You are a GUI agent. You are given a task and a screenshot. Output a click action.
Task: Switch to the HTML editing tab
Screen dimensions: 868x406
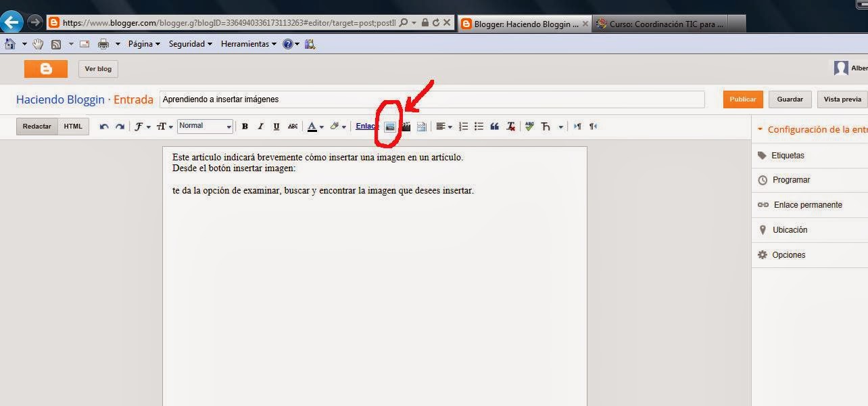point(73,126)
